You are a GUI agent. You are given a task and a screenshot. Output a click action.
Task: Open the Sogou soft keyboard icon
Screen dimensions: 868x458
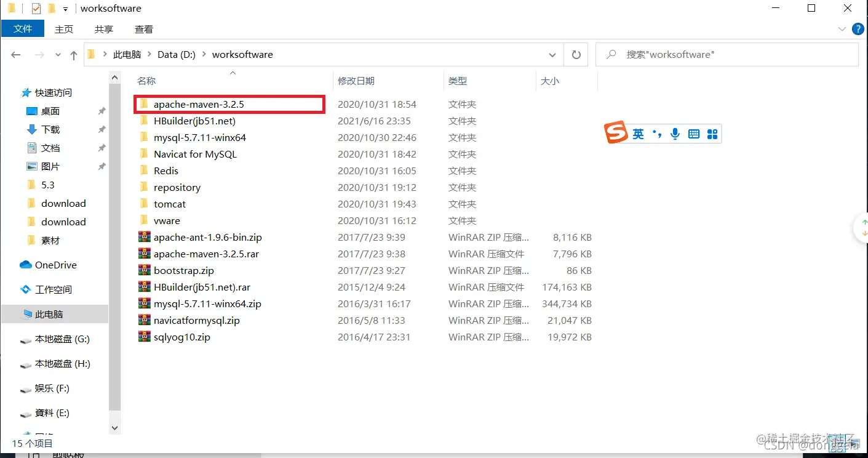(694, 134)
